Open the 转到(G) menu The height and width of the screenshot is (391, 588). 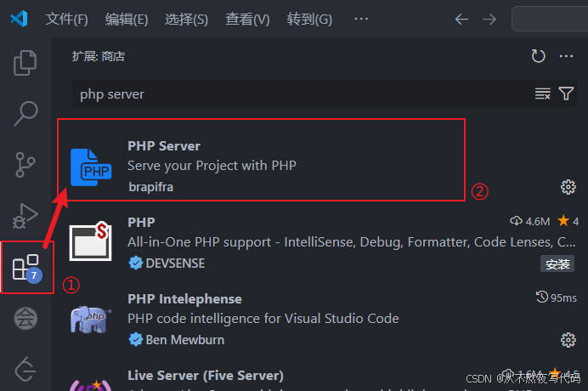(x=309, y=19)
